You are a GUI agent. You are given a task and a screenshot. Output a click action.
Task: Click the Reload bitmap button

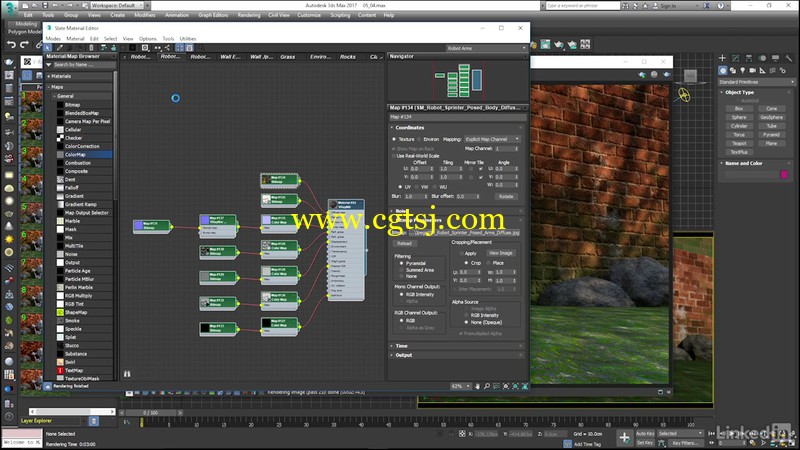tap(404, 243)
